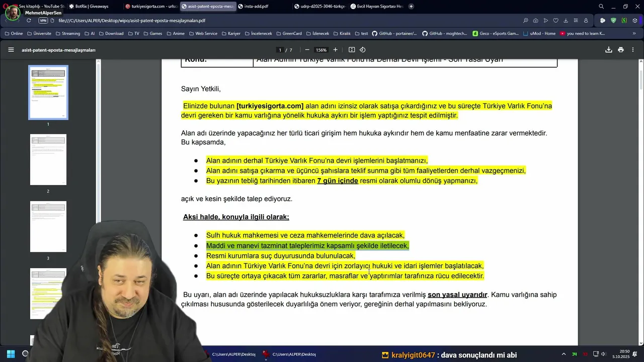Viewport: 644px width, 362px height.
Task: Open the browser downloads icon
Action: pyautogui.click(x=566, y=21)
